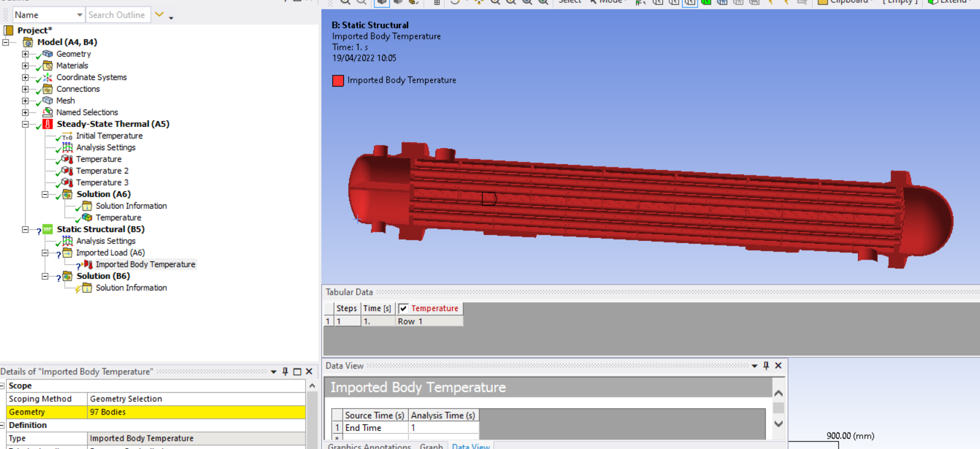Click the Initial Temperature icon
Image resolution: width=980 pixels, height=449 pixels.
pyautogui.click(x=67, y=136)
